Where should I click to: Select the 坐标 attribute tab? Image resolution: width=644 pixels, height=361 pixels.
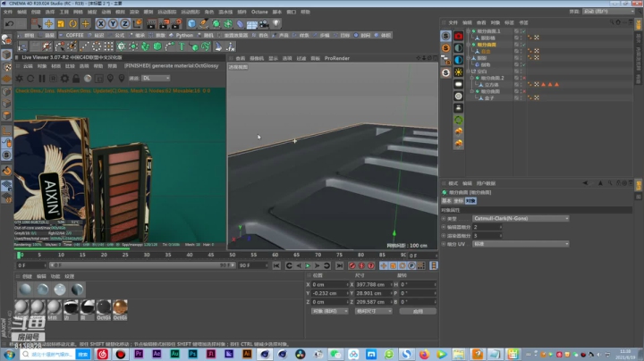pos(458,200)
